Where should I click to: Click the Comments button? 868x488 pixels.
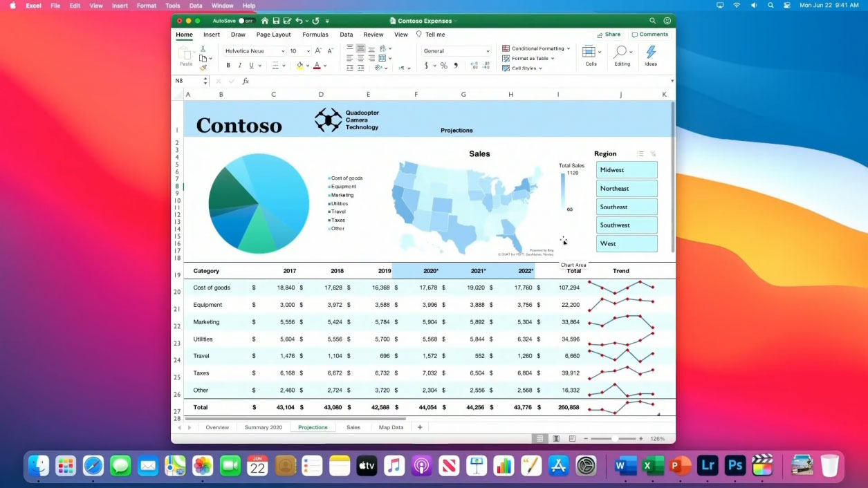tap(650, 35)
